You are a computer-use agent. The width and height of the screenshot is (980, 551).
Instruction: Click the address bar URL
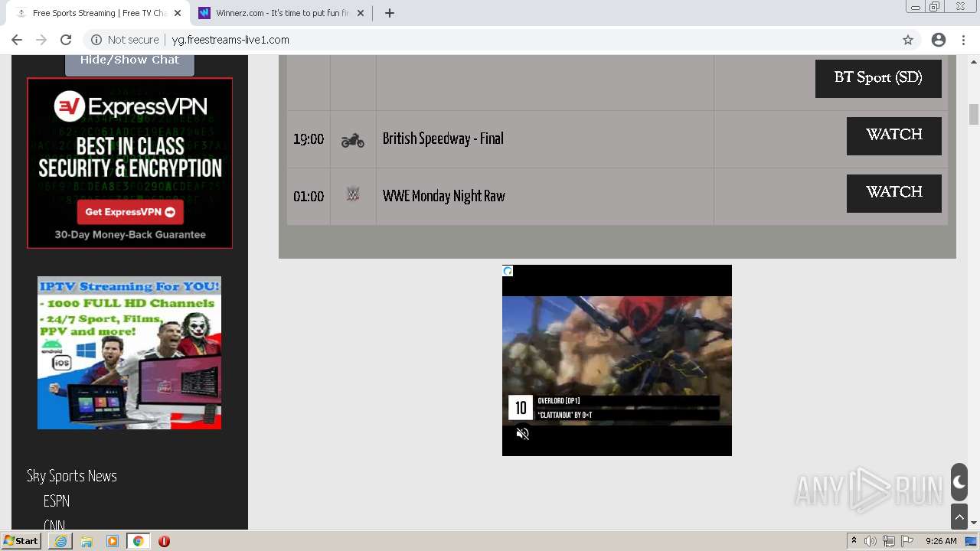click(x=230, y=40)
